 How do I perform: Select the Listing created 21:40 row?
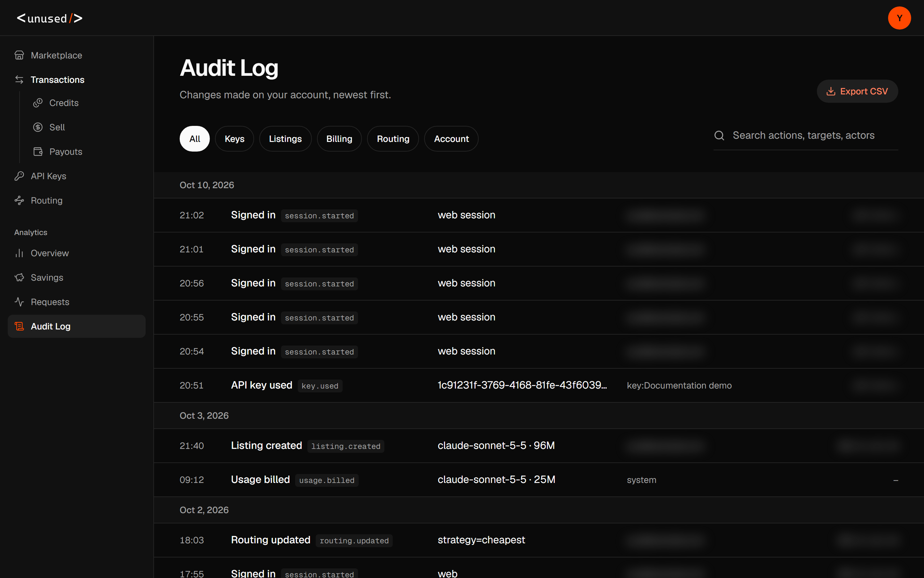coord(539,446)
